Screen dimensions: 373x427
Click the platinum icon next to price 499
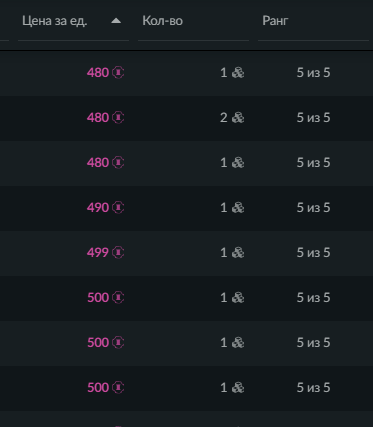[x=118, y=252]
